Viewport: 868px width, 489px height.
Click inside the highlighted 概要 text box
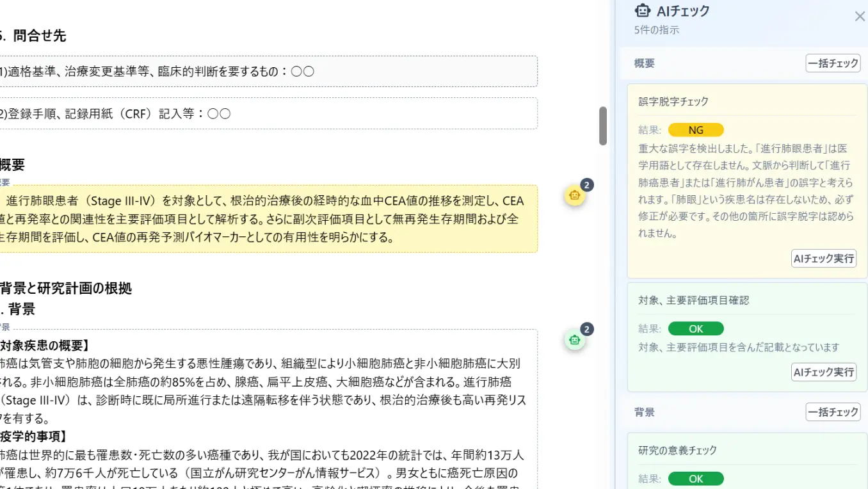[268, 219]
